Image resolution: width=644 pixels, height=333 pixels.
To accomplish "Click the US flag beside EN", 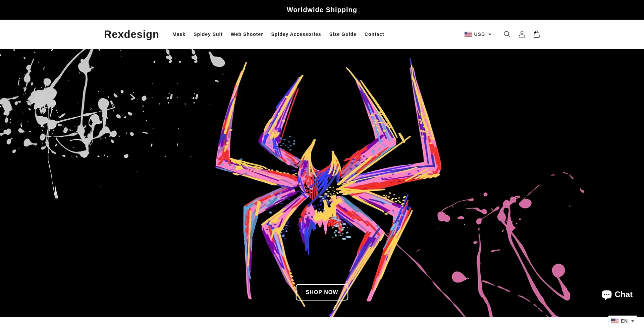I will (614, 321).
